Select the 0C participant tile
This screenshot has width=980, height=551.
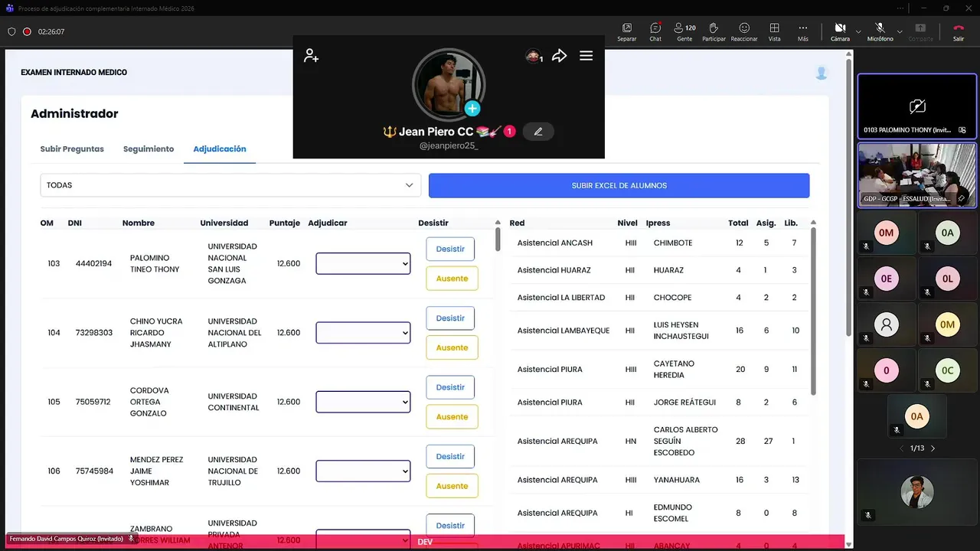(948, 370)
